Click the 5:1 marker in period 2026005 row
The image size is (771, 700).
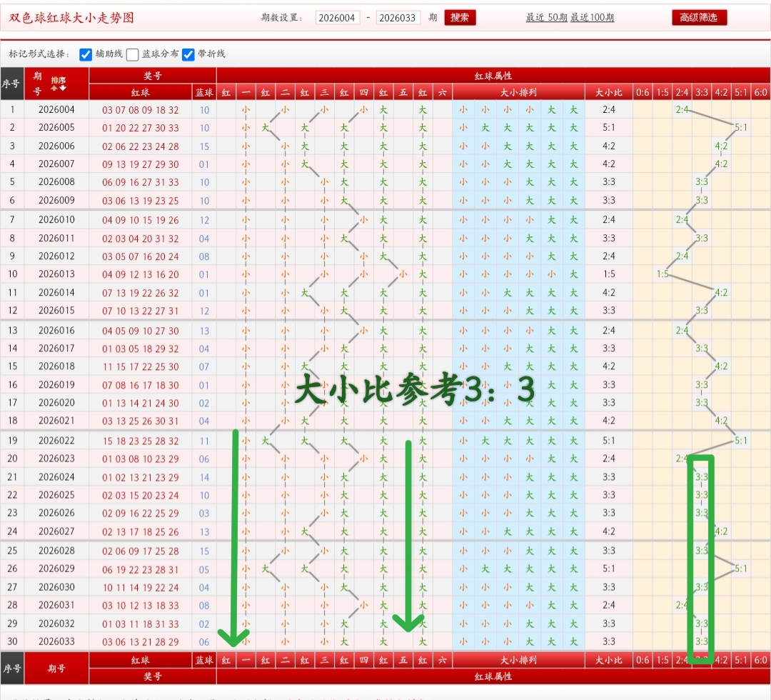pos(741,128)
